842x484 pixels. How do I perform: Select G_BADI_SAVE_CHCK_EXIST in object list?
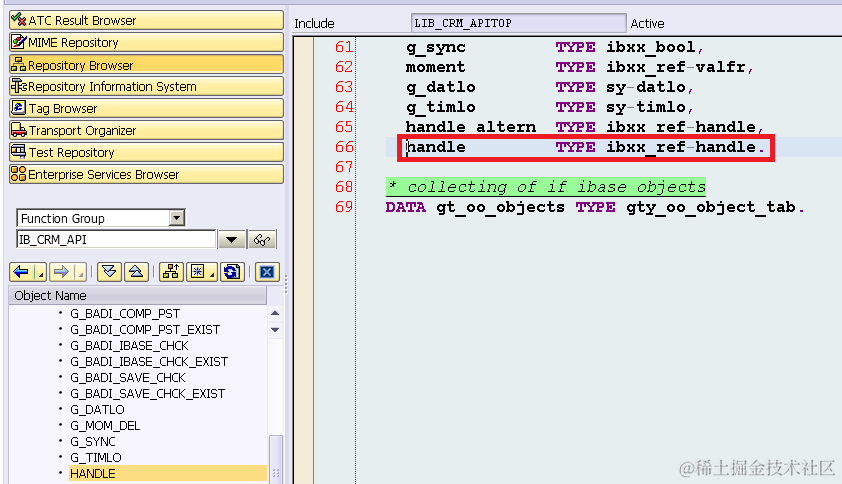pos(148,394)
